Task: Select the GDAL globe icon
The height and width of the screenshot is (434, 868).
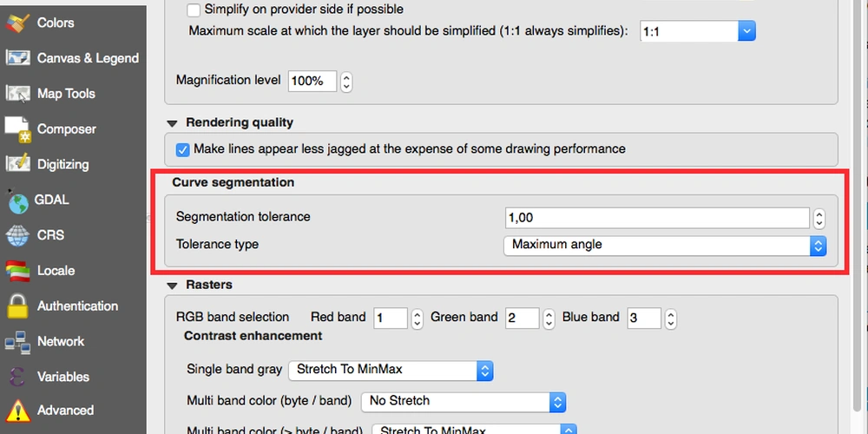Action: 17,201
